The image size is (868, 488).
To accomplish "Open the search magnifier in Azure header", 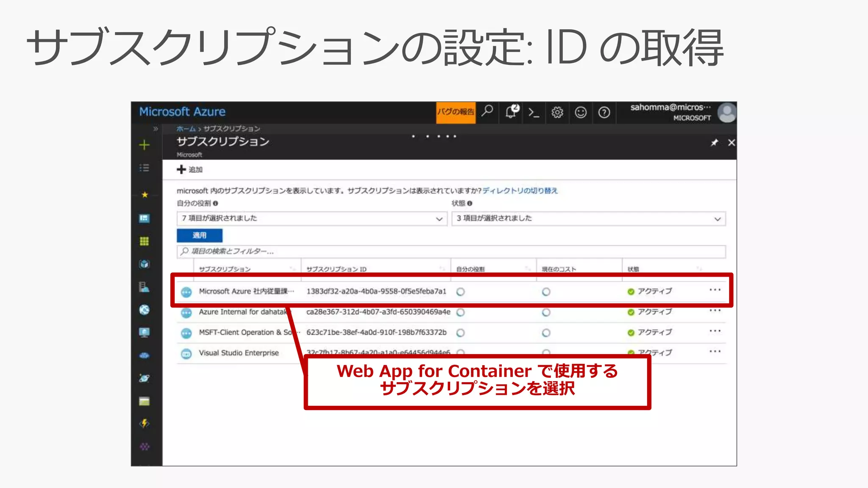I will [x=488, y=112].
